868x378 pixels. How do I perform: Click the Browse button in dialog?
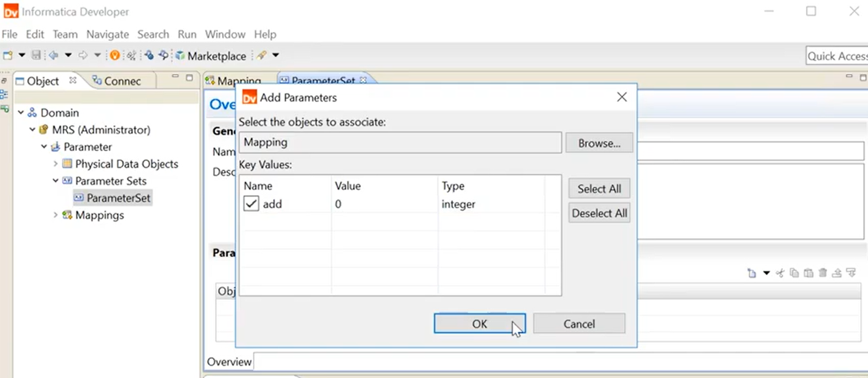point(599,143)
